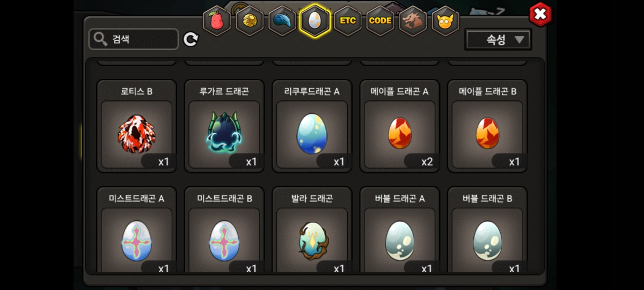Click the refresh arrow beside search
The width and height of the screenshot is (644, 290).
click(x=191, y=39)
